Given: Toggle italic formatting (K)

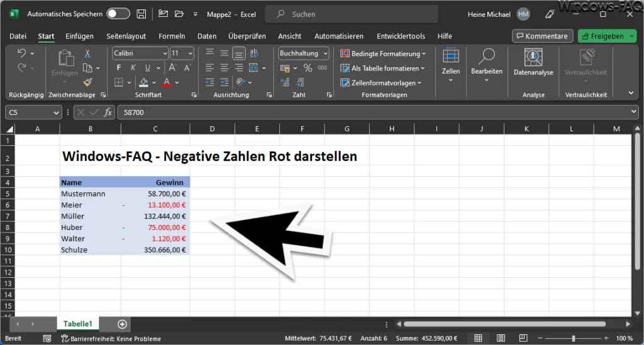Looking at the screenshot, I should coord(133,68).
